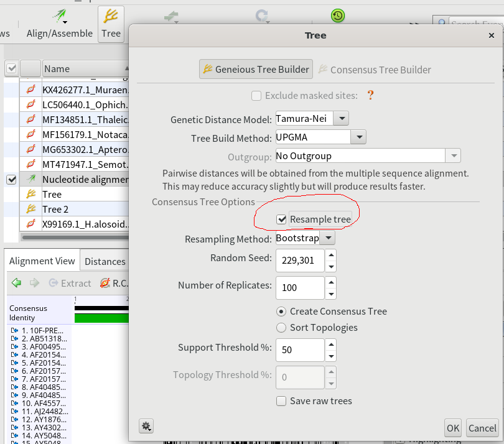The width and height of the screenshot is (504, 444).
Task: Switch to the Distances tab
Action: point(105,261)
